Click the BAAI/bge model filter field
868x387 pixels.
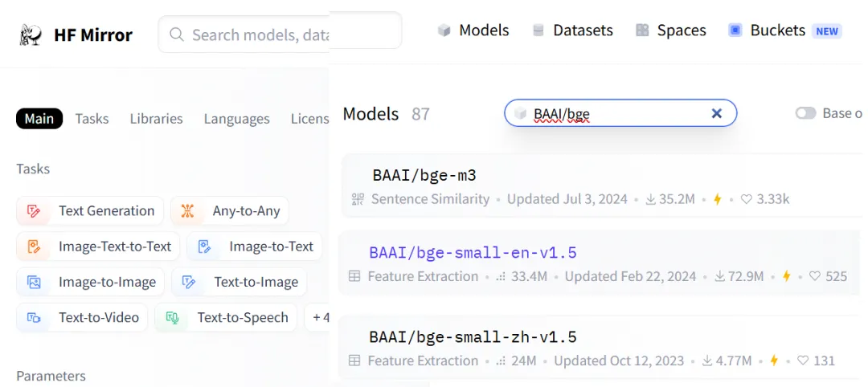tap(620, 113)
